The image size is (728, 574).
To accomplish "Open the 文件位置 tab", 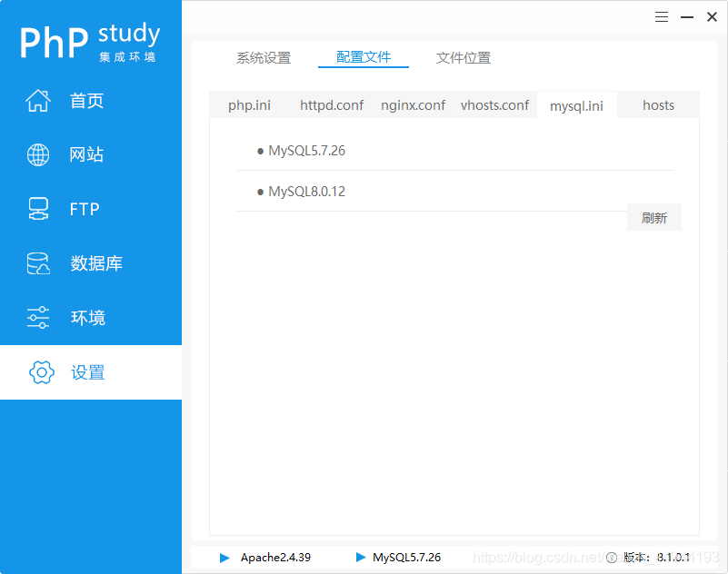I will (x=463, y=56).
